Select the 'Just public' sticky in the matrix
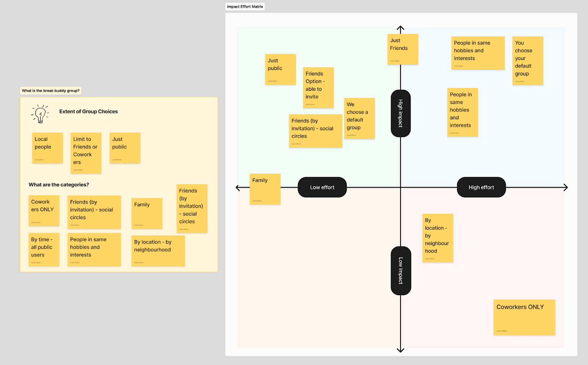Screen dimensions: 588x365 coord(280,69)
